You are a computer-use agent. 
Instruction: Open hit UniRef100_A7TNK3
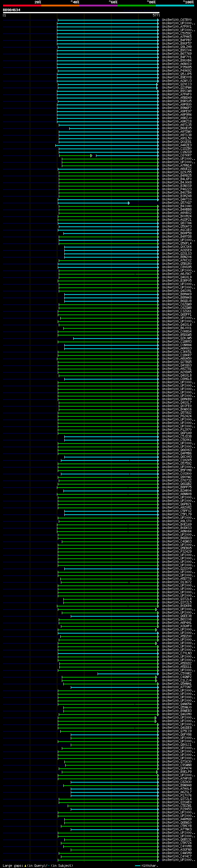[x=176, y=829]
